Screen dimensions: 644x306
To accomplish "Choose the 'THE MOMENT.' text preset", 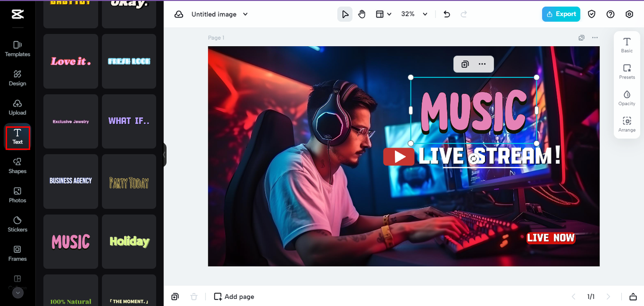I will point(129,290).
